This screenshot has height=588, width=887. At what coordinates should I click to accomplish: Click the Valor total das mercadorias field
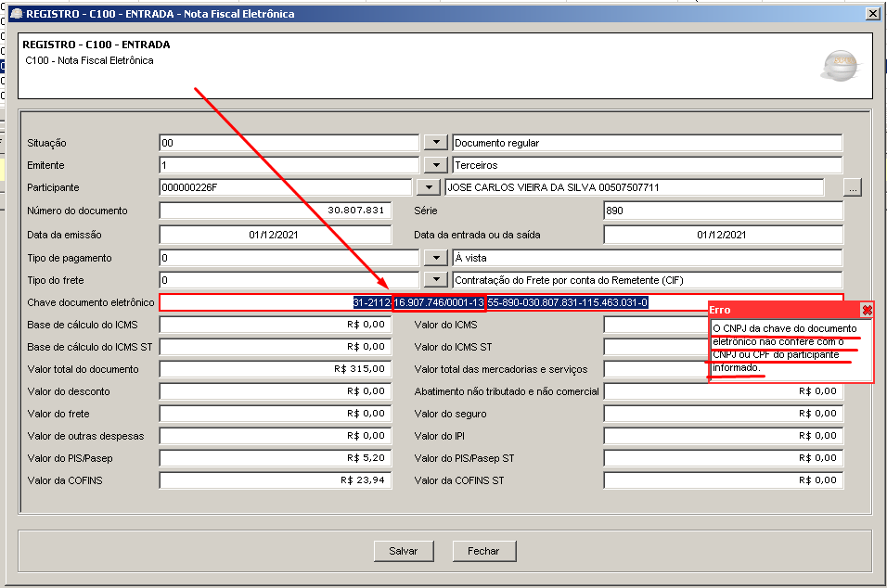[x=656, y=369]
